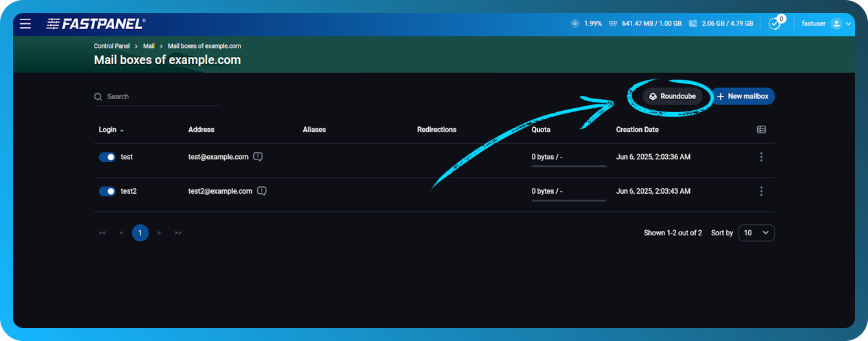
Task: Sort the table by Login column
Action: click(x=108, y=130)
